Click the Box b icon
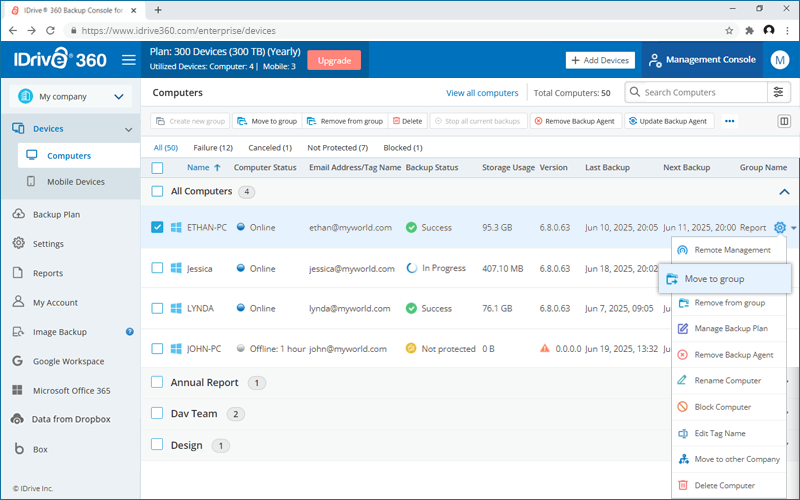This screenshot has height=500, width=800. [x=19, y=448]
